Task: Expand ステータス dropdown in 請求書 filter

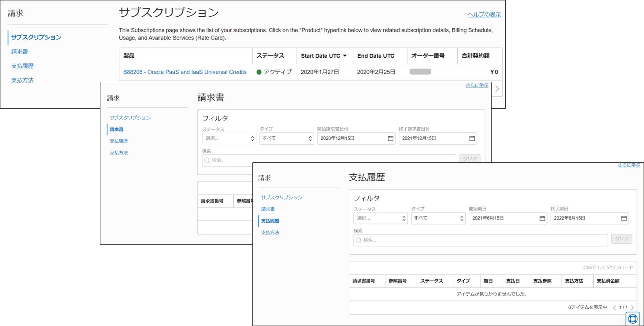Action: (229, 138)
